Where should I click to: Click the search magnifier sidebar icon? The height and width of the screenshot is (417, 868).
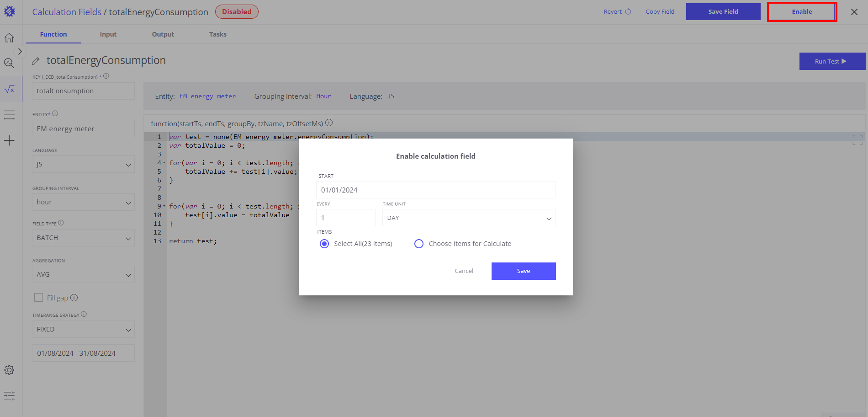click(9, 63)
